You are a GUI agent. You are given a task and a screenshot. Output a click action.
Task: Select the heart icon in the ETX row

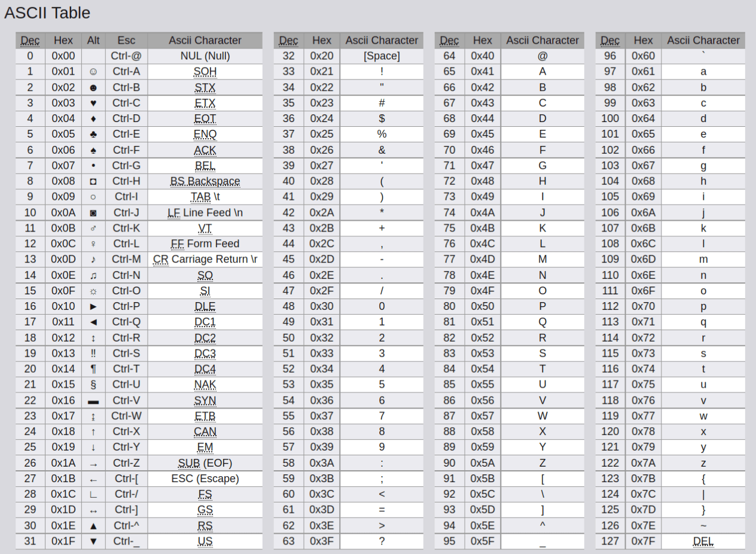tap(93, 103)
